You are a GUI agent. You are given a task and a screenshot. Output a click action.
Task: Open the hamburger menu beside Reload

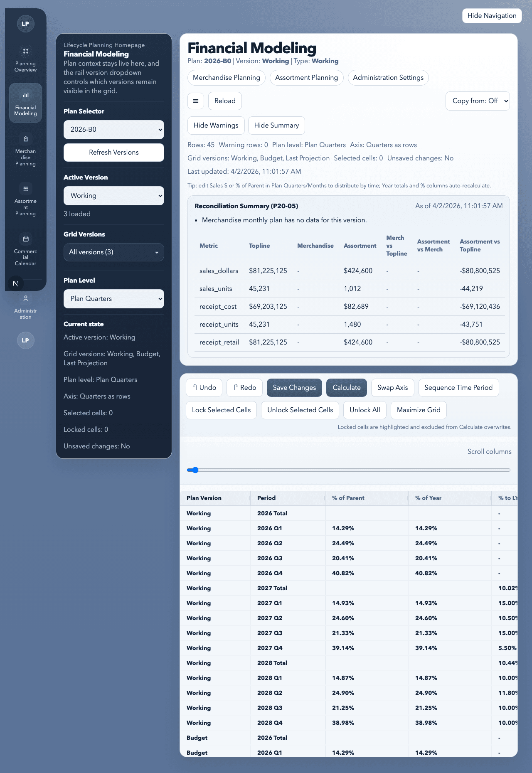pyautogui.click(x=196, y=101)
